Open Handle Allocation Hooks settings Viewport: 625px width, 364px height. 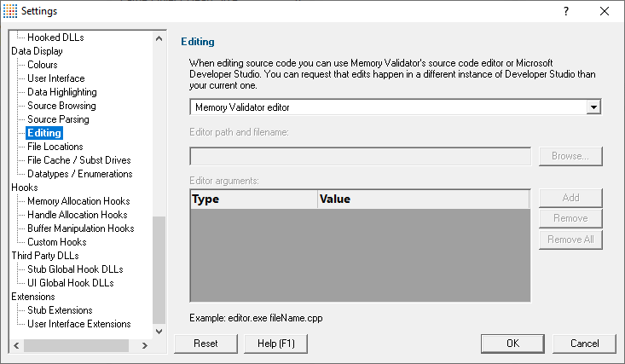pos(78,215)
